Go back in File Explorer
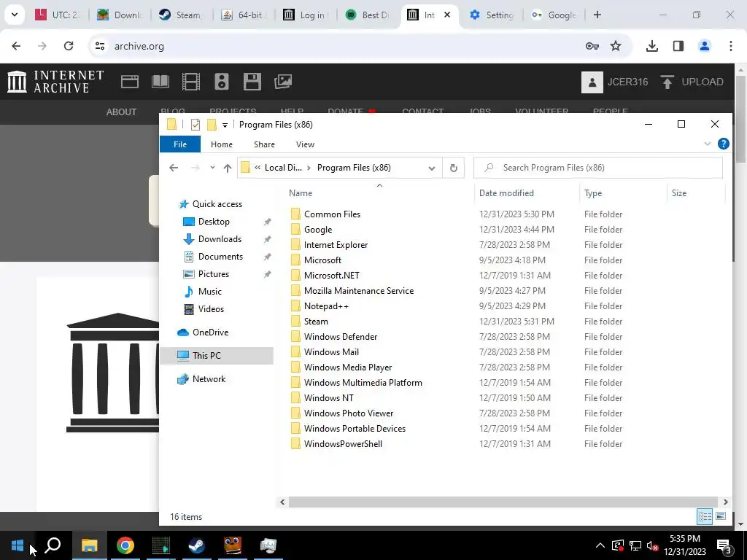747x560 pixels. point(174,168)
